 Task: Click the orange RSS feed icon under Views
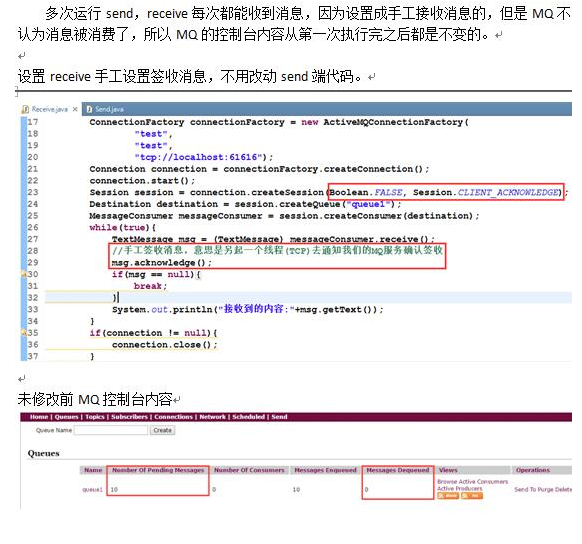tap(472, 496)
